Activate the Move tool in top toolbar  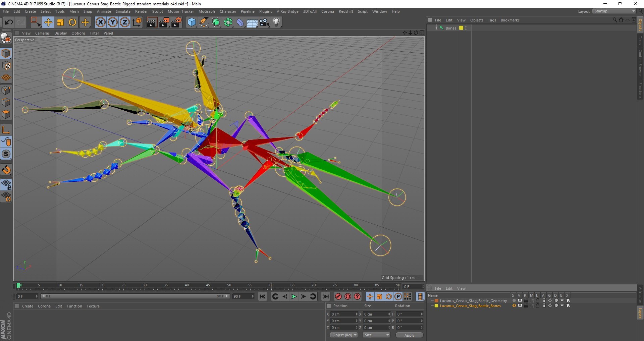(48, 22)
